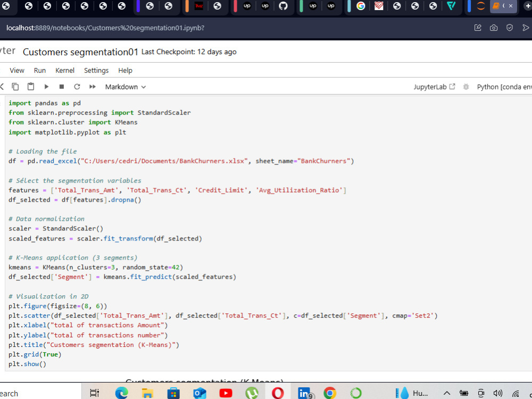Run the selected cell
Viewport: 532px width, 399px height.
click(46, 87)
